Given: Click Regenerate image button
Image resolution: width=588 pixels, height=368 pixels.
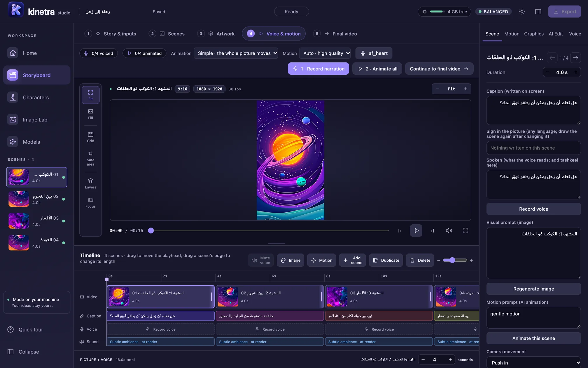Looking at the screenshot, I should (533, 289).
